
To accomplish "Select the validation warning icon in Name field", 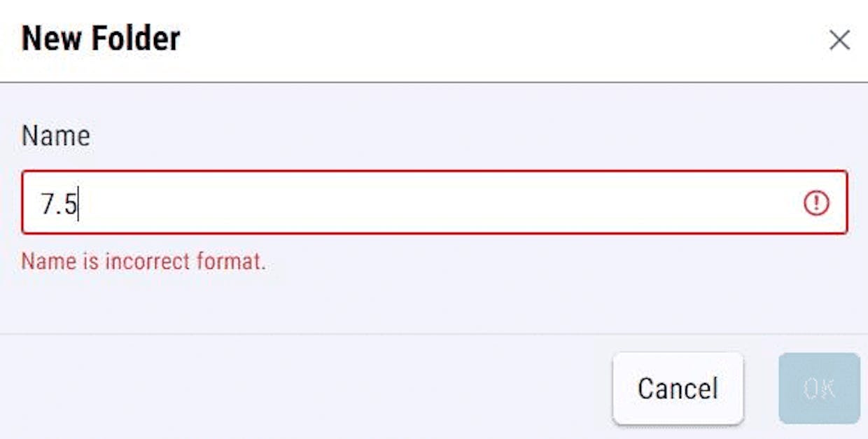I will click(x=815, y=203).
